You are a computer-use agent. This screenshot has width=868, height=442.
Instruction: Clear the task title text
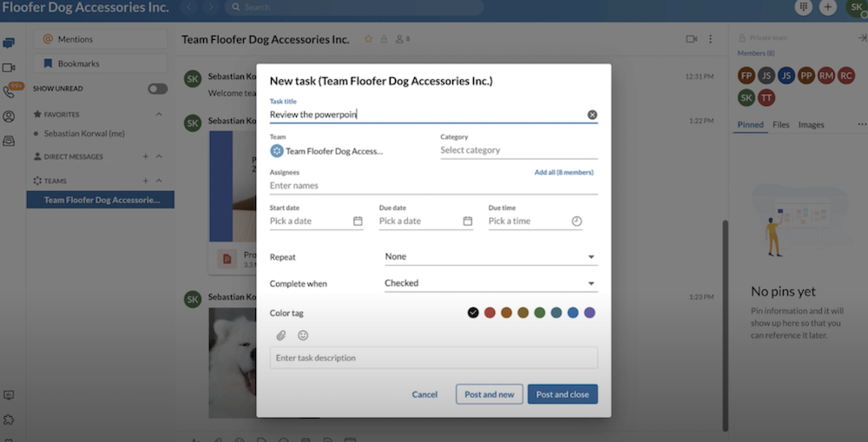(x=592, y=115)
